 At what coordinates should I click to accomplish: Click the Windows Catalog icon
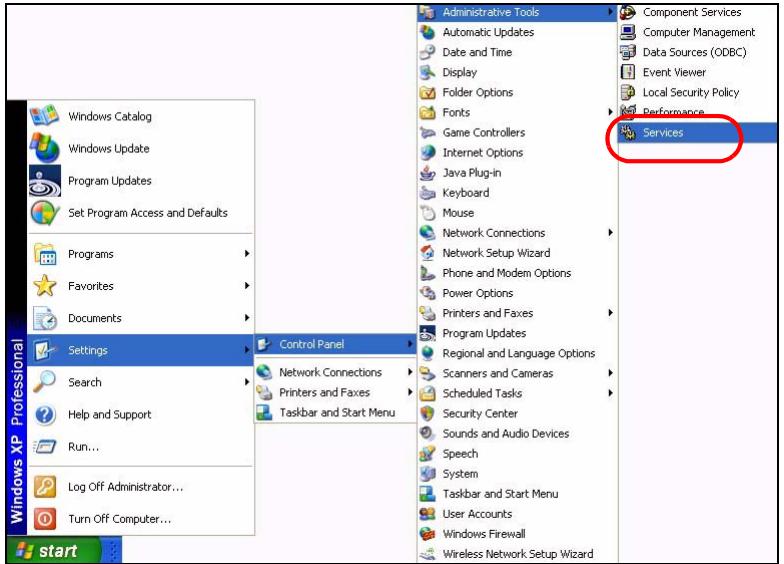pos(44,116)
